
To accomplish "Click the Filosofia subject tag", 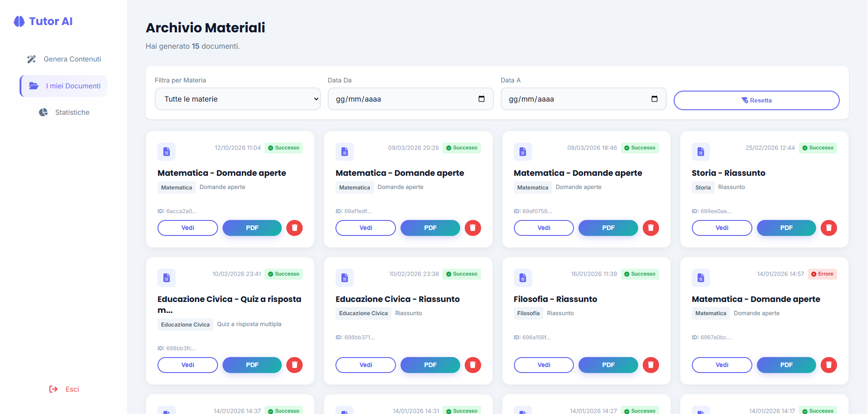I will pos(528,313).
